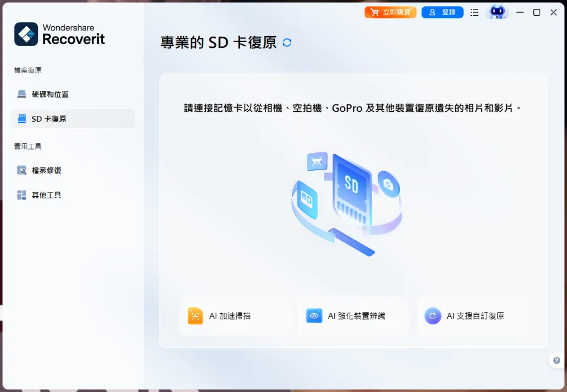Screen dimensions: 567x392
Task: Click the 檔案復原 section label
Action: click(x=28, y=70)
